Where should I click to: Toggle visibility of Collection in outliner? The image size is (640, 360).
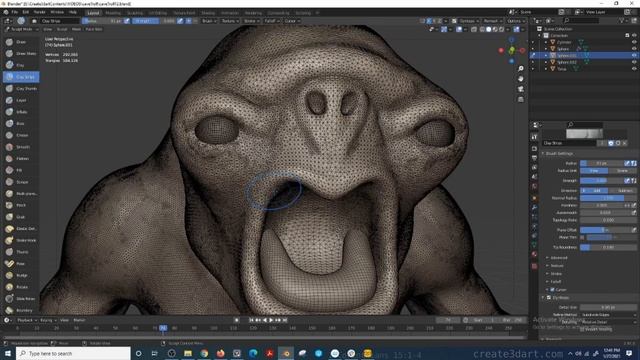click(x=634, y=36)
